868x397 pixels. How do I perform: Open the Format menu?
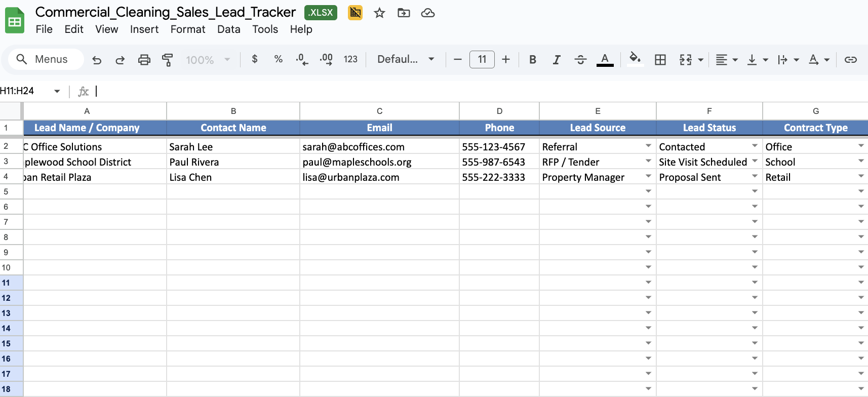pos(187,29)
